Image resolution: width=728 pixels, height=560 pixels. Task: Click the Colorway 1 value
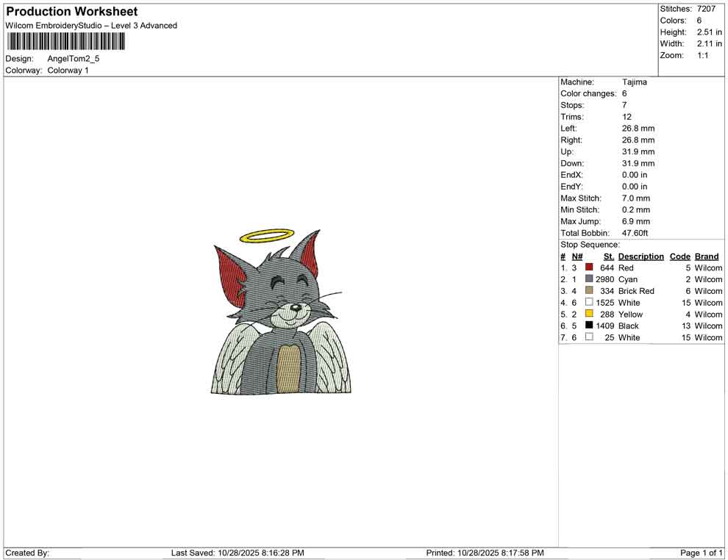[x=68, y=71]
